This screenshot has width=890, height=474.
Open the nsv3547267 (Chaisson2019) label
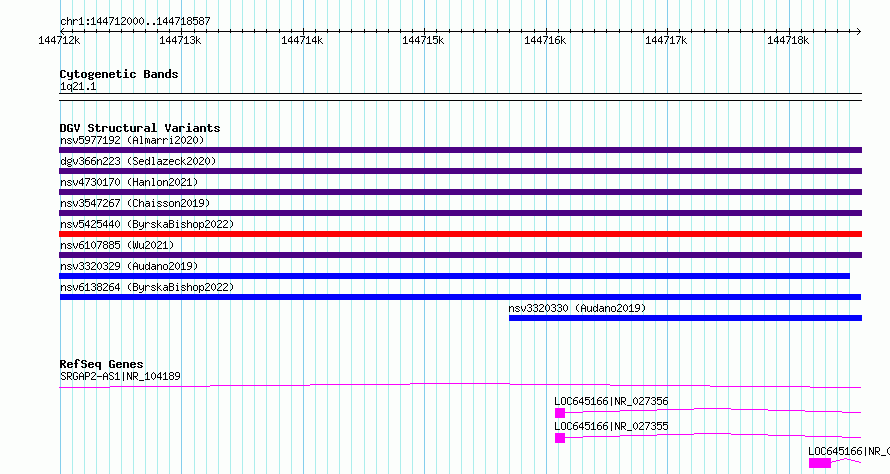point(135,203)
